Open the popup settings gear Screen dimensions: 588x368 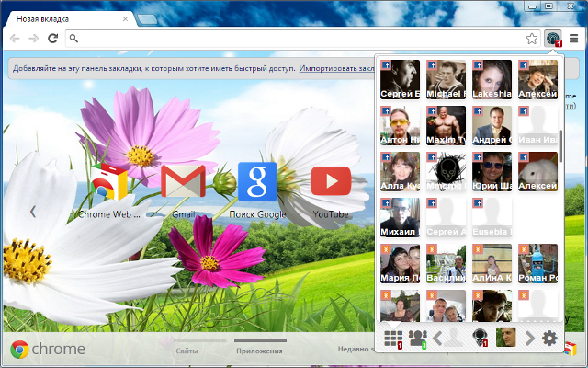click(x=549, y=338)
